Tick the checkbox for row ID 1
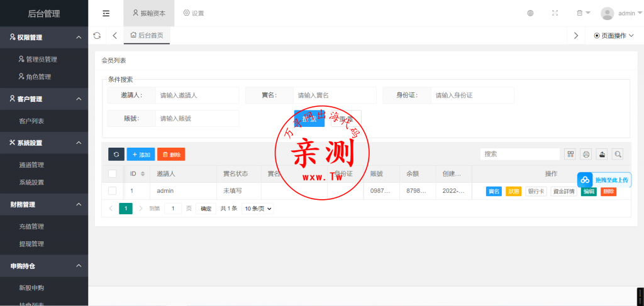The width and height of the screenshot is (644, 306). point(112,191)
